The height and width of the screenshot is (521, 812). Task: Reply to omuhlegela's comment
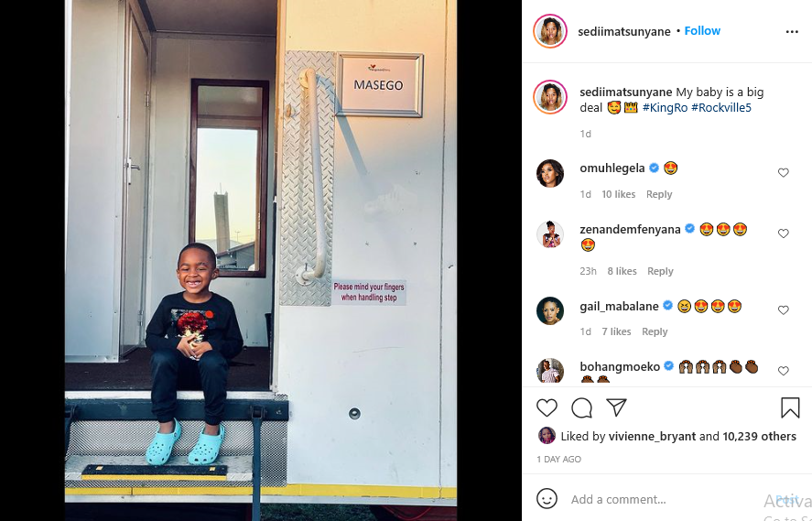pyautogui.click(x=659, y=194)
